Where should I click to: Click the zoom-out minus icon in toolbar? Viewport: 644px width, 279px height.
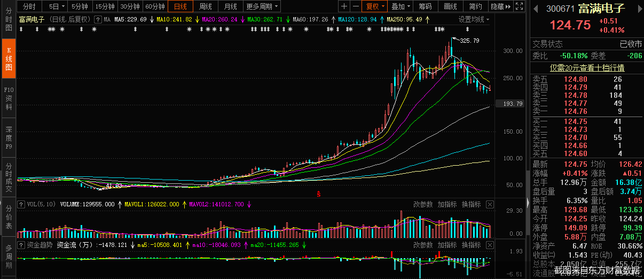click(356, 6)
